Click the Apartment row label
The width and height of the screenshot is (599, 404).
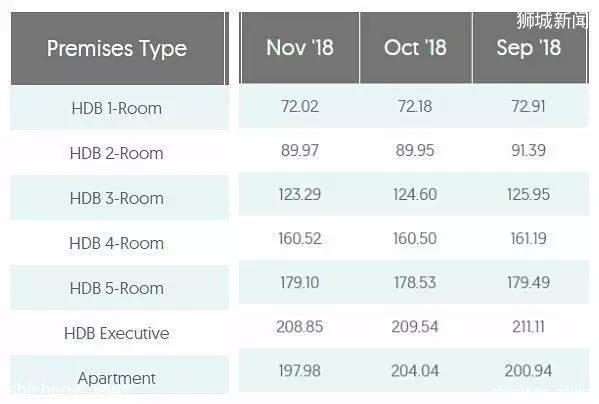point(117,378)
